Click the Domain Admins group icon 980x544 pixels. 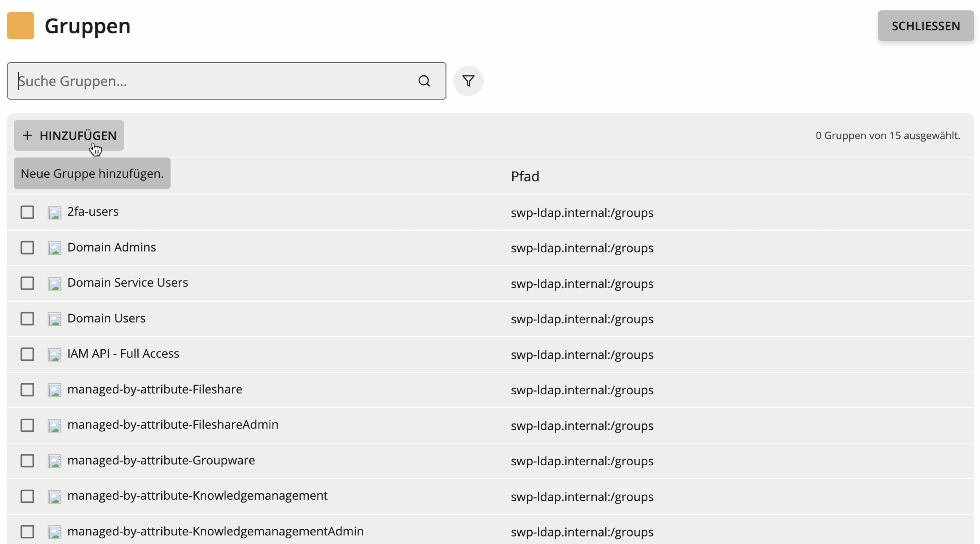54,248
